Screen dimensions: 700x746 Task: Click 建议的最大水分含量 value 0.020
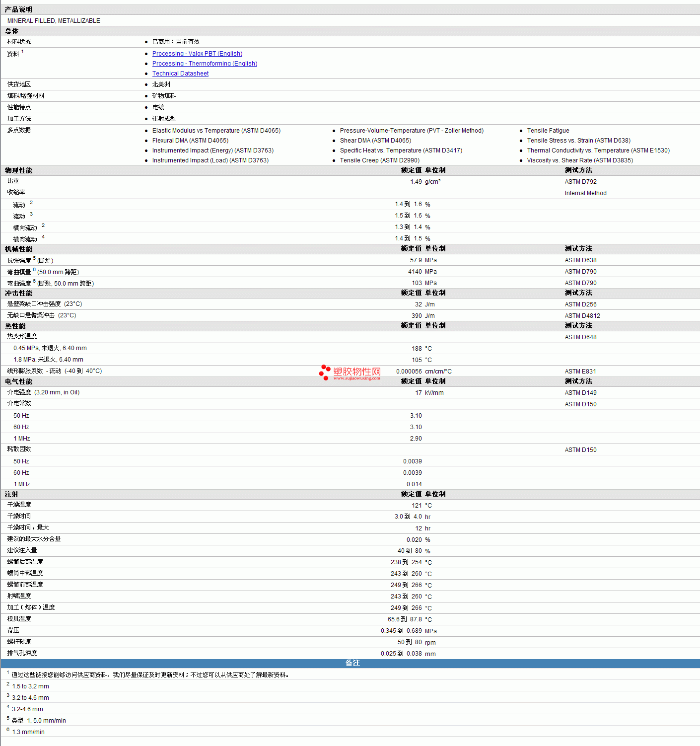[414, 540]
